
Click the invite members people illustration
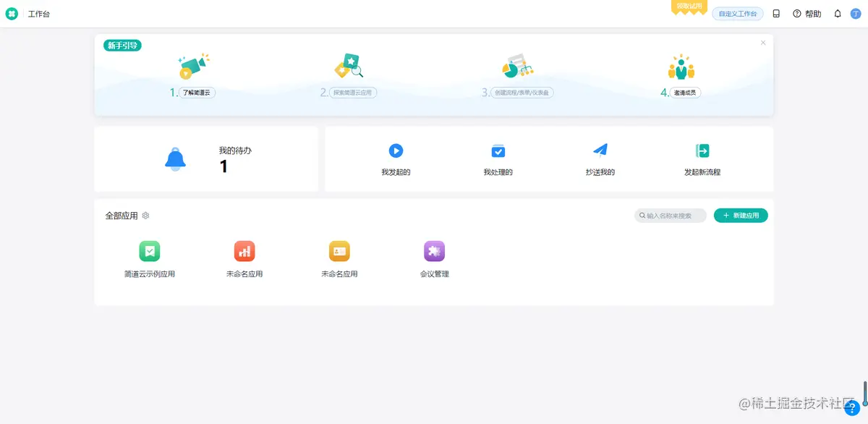tap(681, 67)
